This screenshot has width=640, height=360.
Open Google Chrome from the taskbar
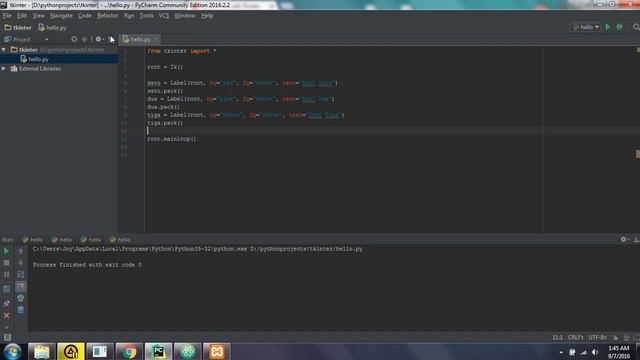tap(129, 351)
